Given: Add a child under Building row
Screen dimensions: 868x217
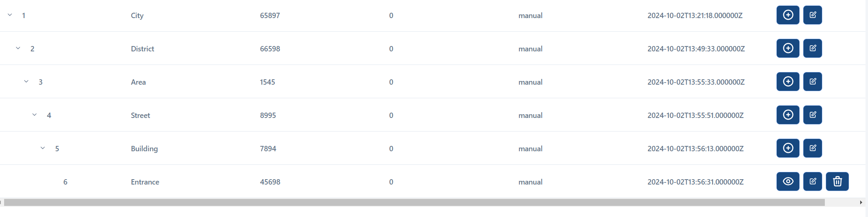Looking at the screenshot, I should pos(788,148).
